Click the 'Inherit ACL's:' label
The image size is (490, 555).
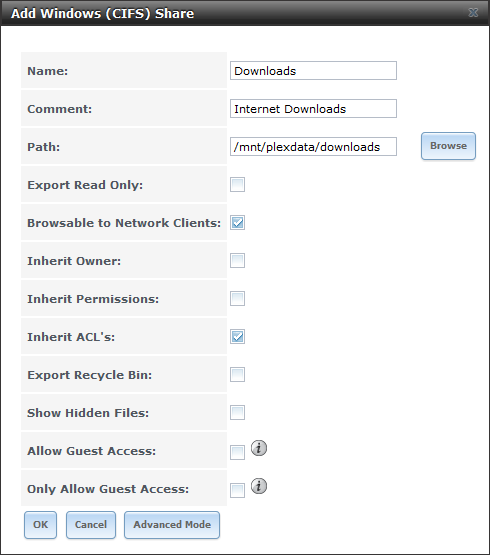71,337
